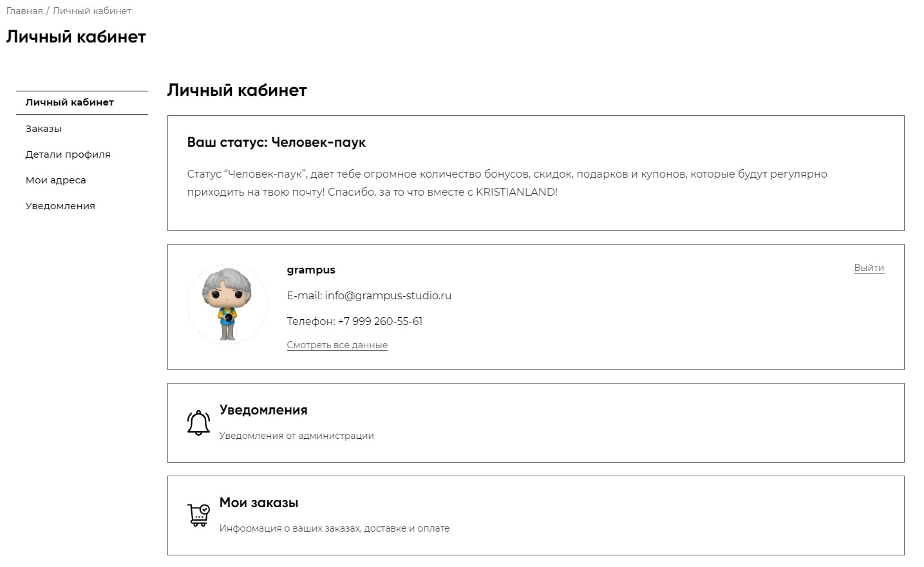The width and height of the screenshot is (924, 567).
Task: Click the Главная breadcrumb link
Action: point(24,11)
